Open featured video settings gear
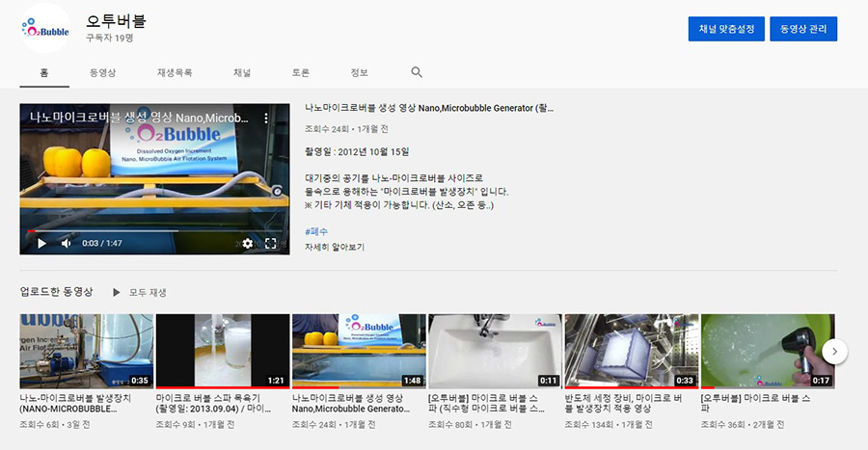The image size is (868, 450). coord(248,243)
